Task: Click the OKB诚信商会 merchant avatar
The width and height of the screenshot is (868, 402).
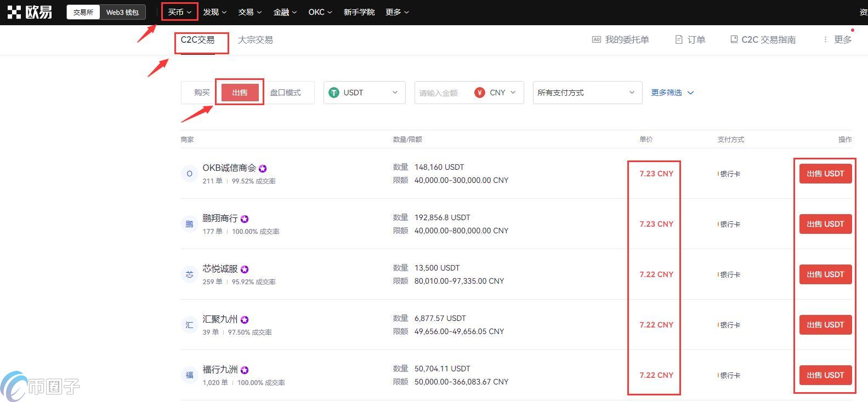Action: pos(189,174)
